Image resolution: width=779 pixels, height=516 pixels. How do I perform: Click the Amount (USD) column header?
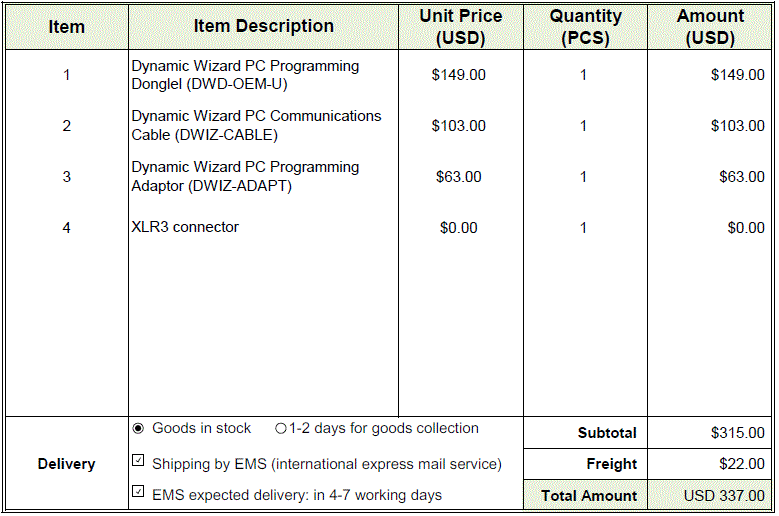coord(710,27)
